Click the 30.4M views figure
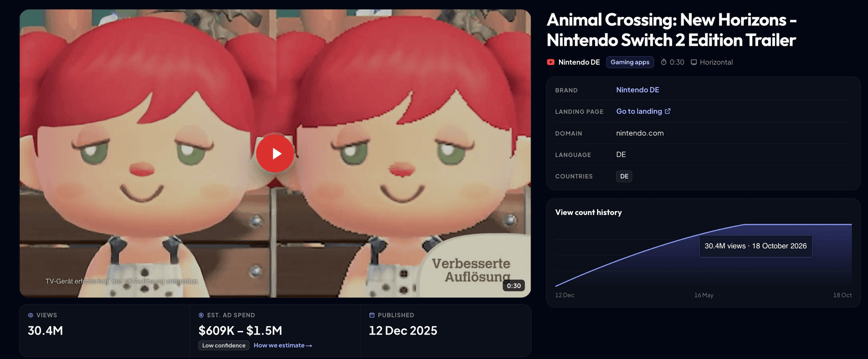868x359 pixels. click(x=45, y=330)
